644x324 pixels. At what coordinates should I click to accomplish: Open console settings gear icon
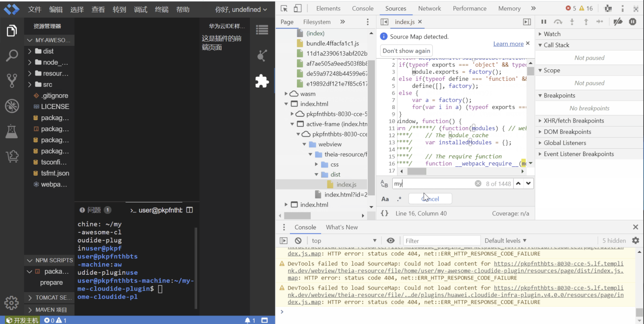point(635,241)
